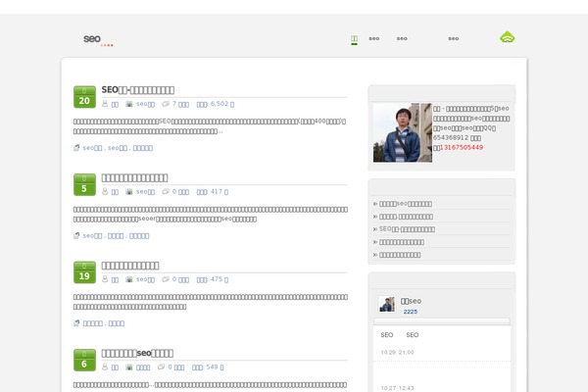
Task: Click the author icon on the post dated 20
Action: [105, 104]
